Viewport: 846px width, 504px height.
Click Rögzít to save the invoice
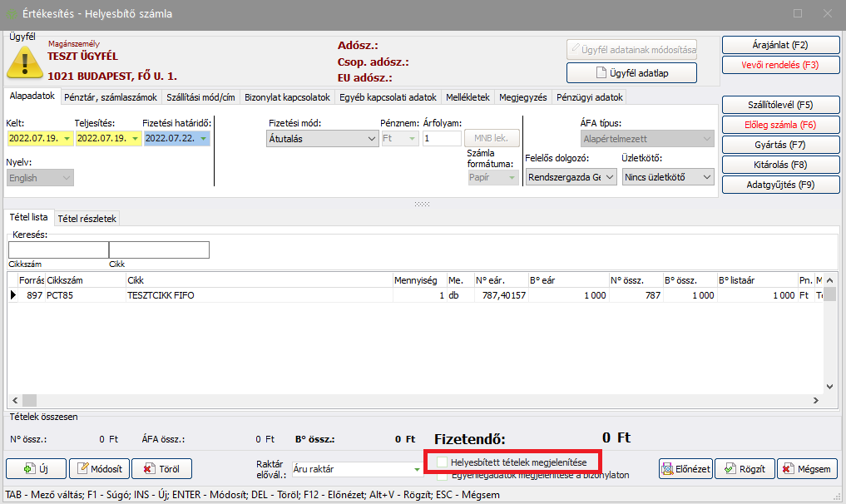pyautogui.click(x=745, y=468)
